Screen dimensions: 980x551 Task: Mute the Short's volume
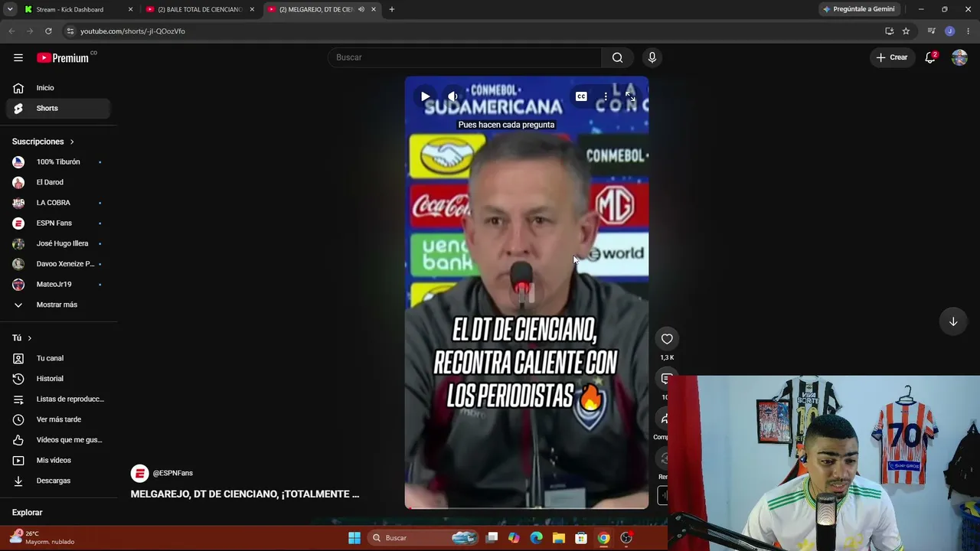point(452,96)
